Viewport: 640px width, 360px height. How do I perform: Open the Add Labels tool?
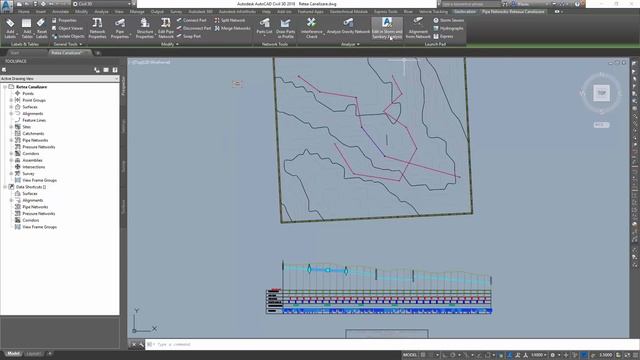pos(10,28)
